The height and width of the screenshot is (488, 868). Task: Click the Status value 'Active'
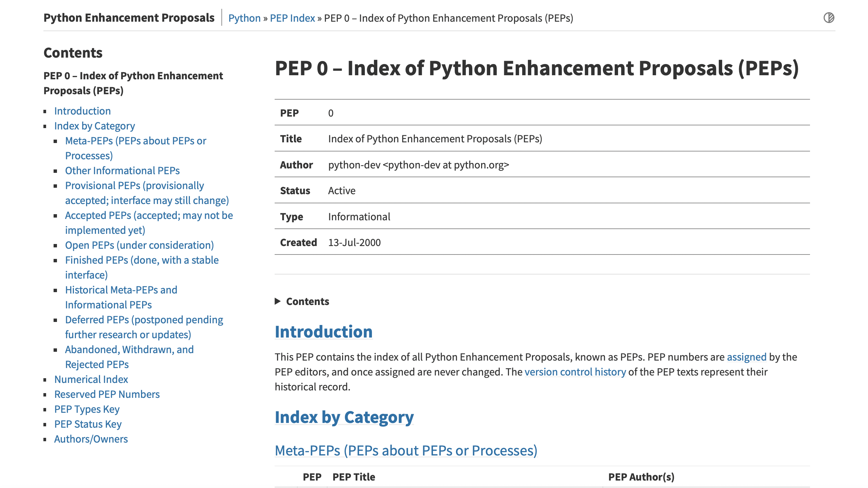point(342,190)
